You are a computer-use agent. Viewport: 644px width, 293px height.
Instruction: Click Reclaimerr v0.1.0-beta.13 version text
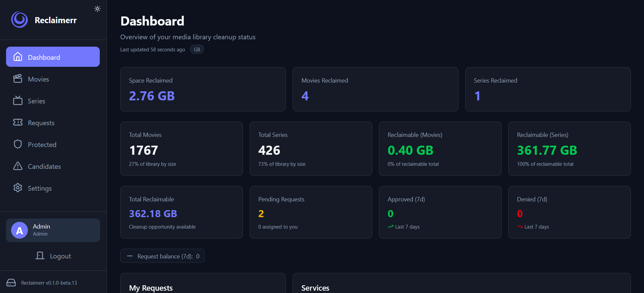click(49, 283)
